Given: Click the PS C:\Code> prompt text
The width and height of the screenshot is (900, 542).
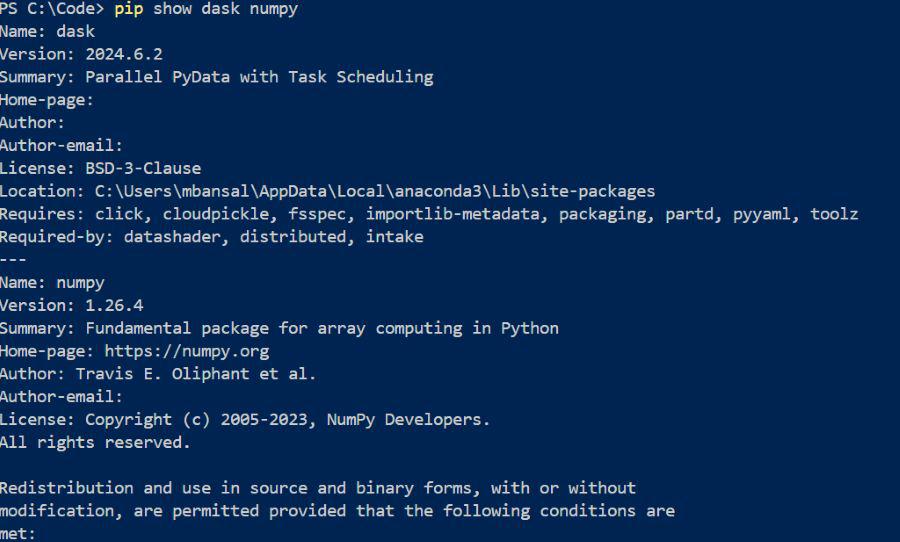Looking at the screenshot, I should [x=52, y=9].
